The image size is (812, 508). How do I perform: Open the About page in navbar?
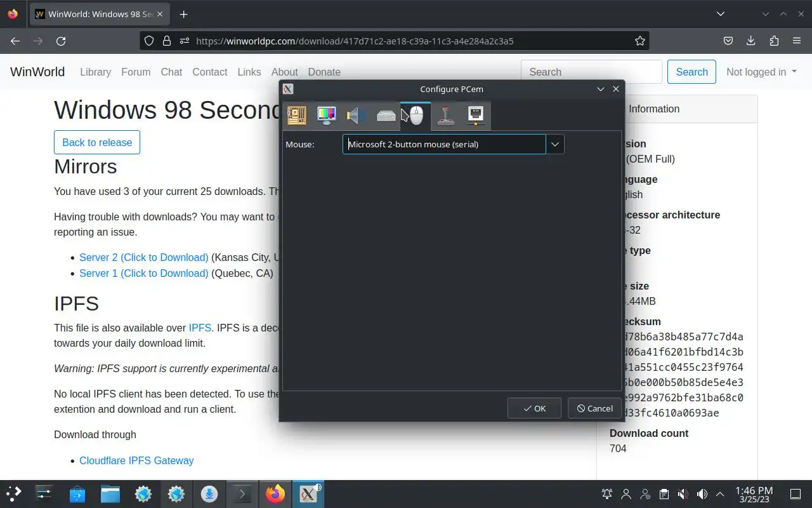pos(284,72)
